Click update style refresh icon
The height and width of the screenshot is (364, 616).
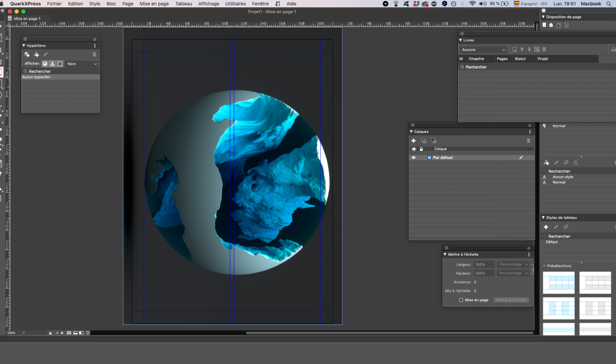click(576, 162)
